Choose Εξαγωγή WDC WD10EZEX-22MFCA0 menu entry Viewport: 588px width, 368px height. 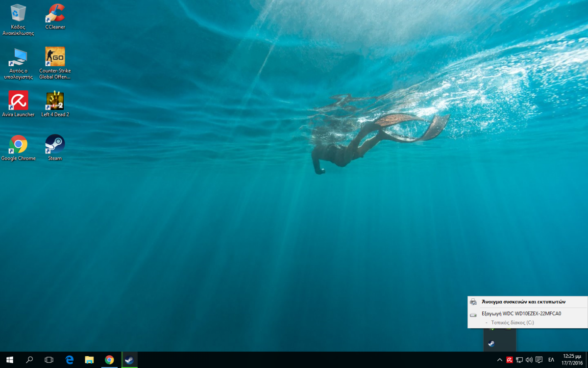(x=528, y=314)
